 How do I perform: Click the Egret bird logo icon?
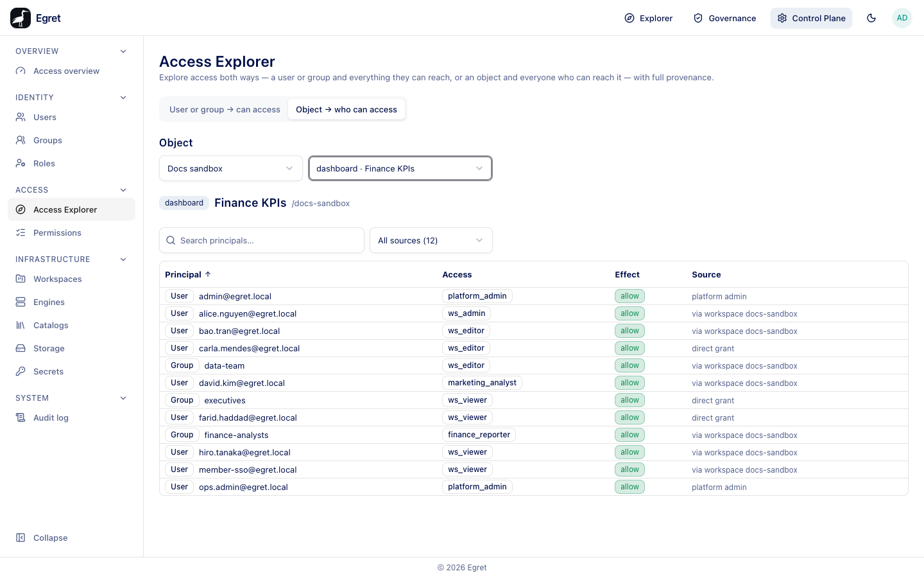[21, 18]
